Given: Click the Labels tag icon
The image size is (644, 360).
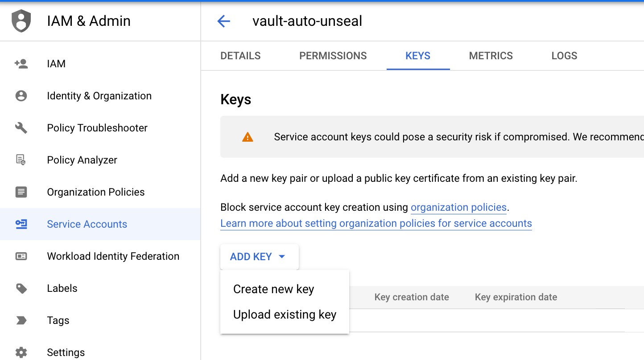Looking at the screenshot, I should (21, 288).
